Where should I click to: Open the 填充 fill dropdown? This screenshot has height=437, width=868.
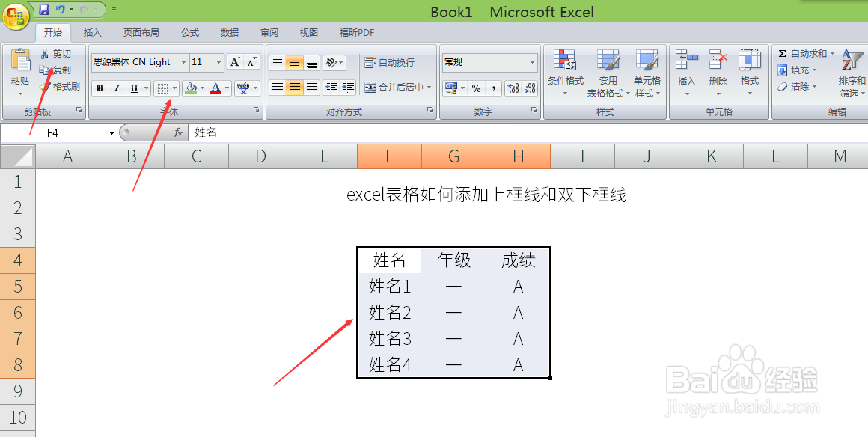(797, 70)
